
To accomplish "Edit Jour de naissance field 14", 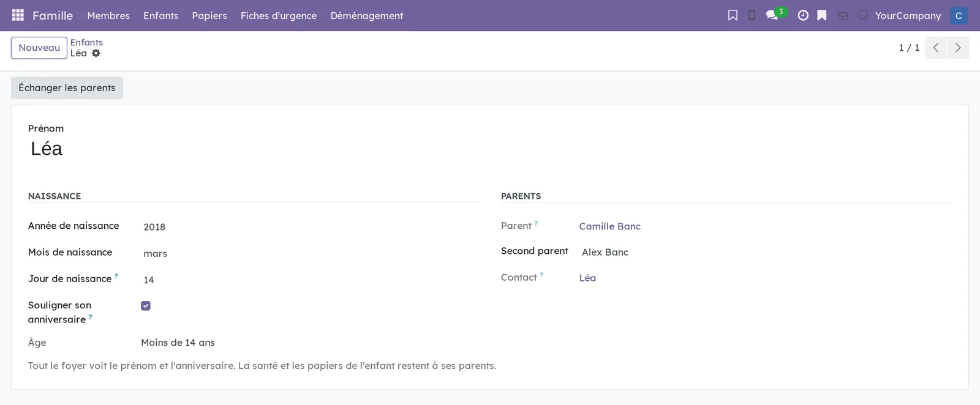I will click(310, 280).
